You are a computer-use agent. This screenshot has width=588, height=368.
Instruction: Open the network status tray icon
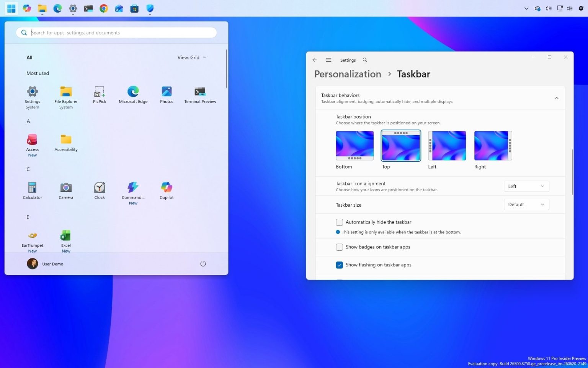(x=560, y=8)
